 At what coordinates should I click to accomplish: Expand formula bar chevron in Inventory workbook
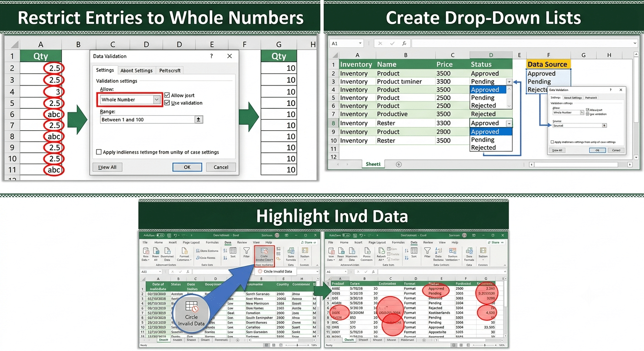(x=635, y=43)
